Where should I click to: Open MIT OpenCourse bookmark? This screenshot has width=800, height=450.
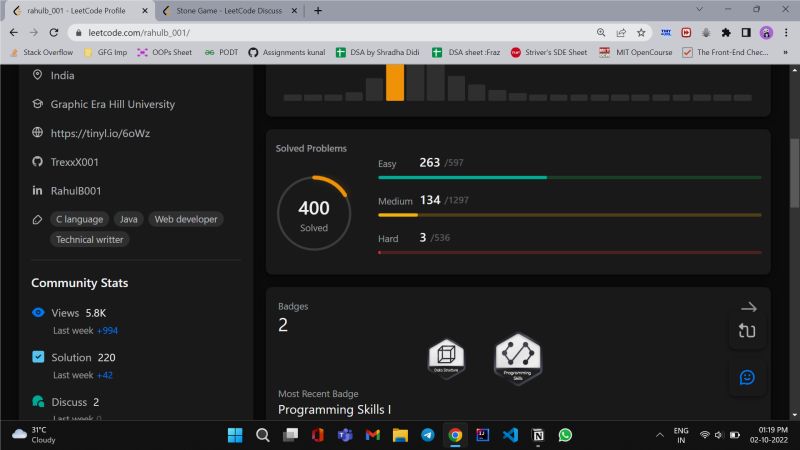click(x=636, y=52)
